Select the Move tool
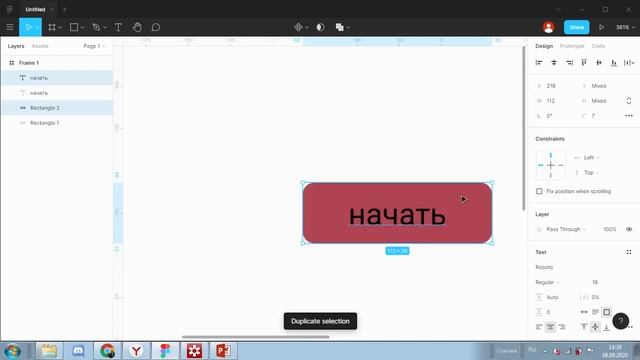640x360 pixels. [28, 27]
